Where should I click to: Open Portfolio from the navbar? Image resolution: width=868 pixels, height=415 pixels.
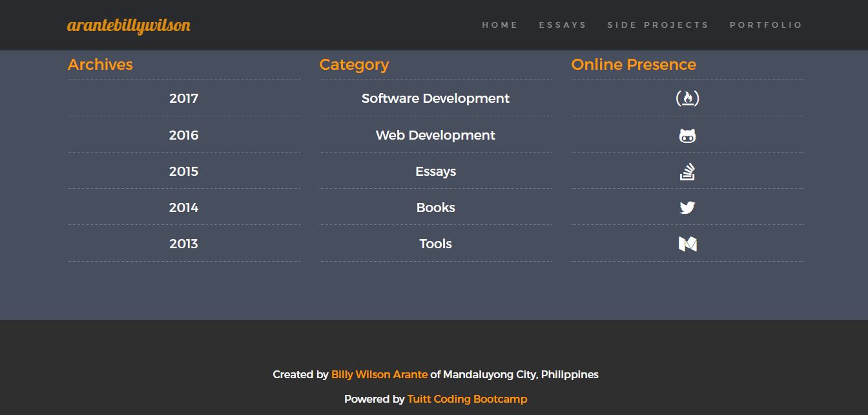(766, 25)
